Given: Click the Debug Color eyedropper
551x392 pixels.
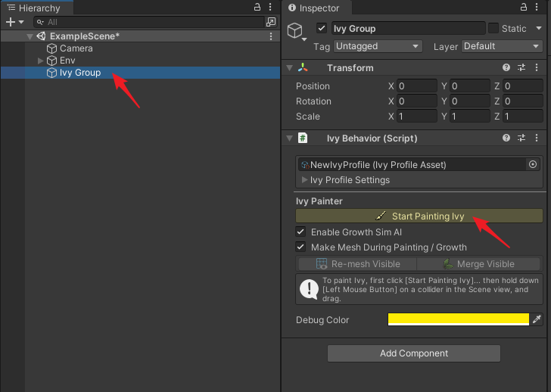Looking at the screenshot, I should pyautogui.click(x=537, y=319).
